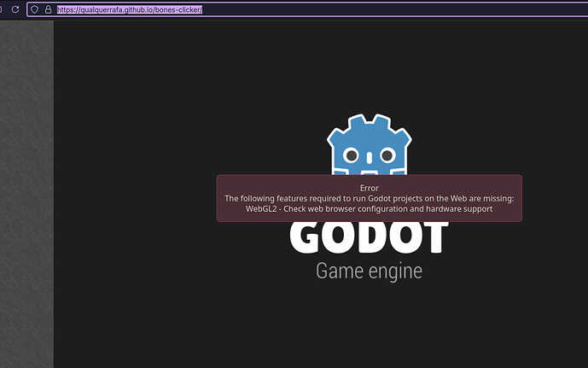The image size is (588, 368).
Task: Click the address bar URL field
Action: (x=307, y=9)
